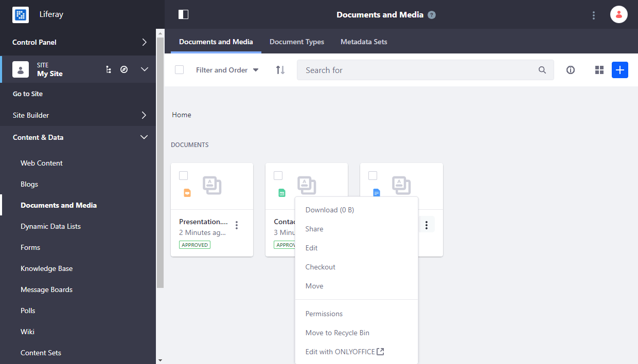Click the Home breadcrumb link
638x364 pixels.
coord(181,115)
